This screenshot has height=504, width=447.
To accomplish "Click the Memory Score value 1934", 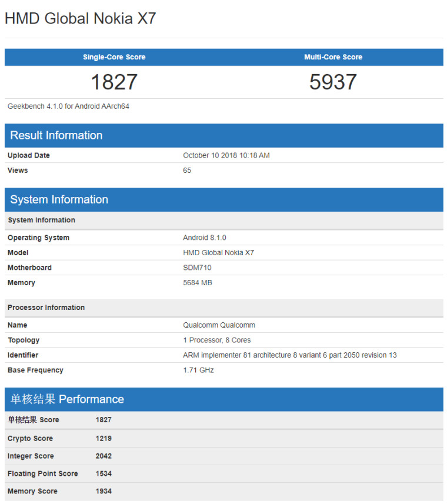I will click(104, 492).
